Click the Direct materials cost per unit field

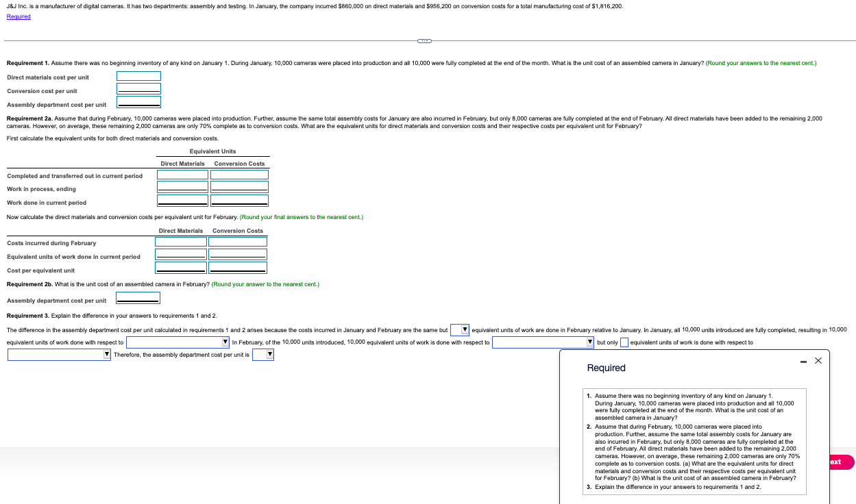pos(138,77)
